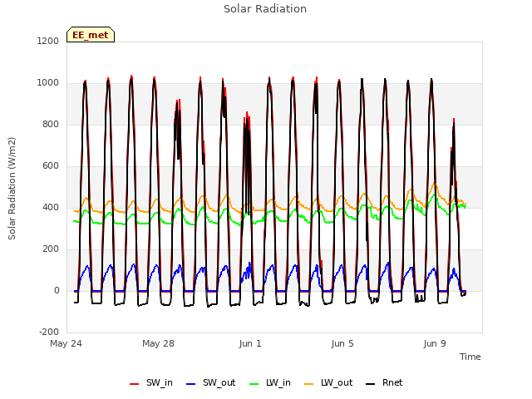
Task: Click the 1200 y-axis tick label
Action: [48, 41]
